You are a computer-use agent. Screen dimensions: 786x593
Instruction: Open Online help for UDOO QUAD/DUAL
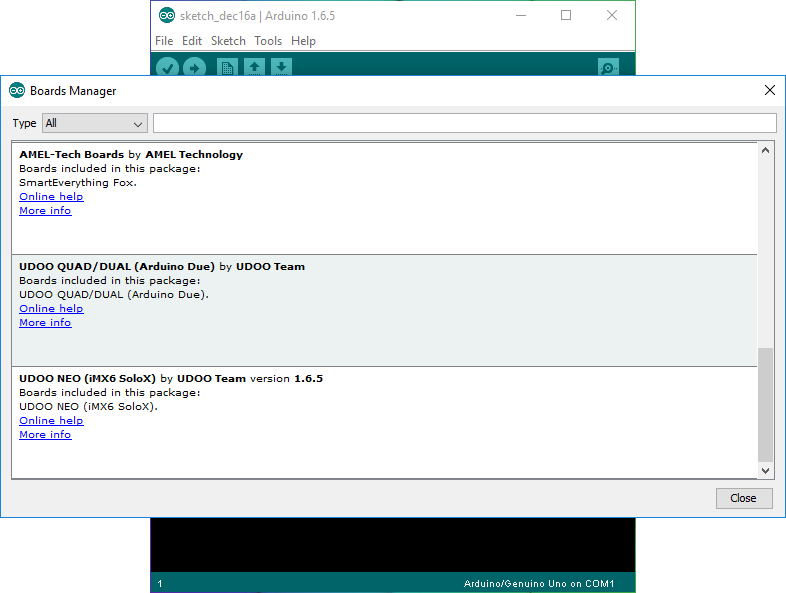coord(51,308)
